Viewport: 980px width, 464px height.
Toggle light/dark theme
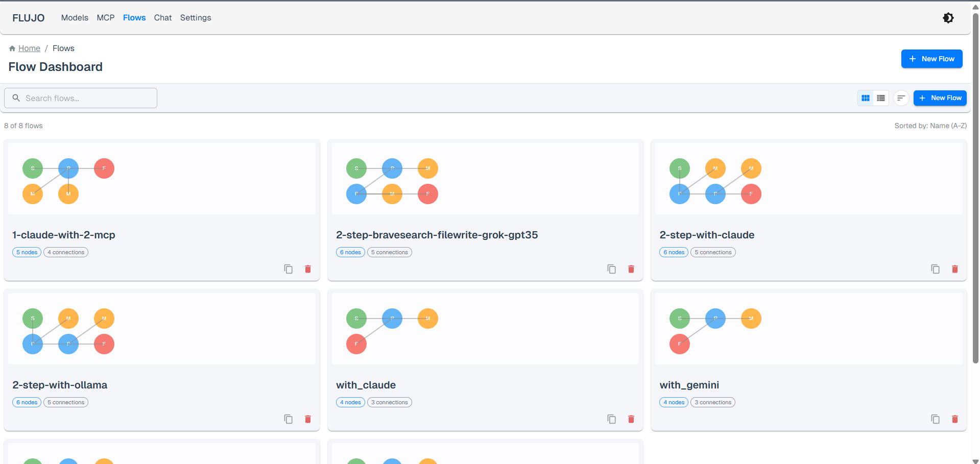pyautogui.click(x=948, y=17)
